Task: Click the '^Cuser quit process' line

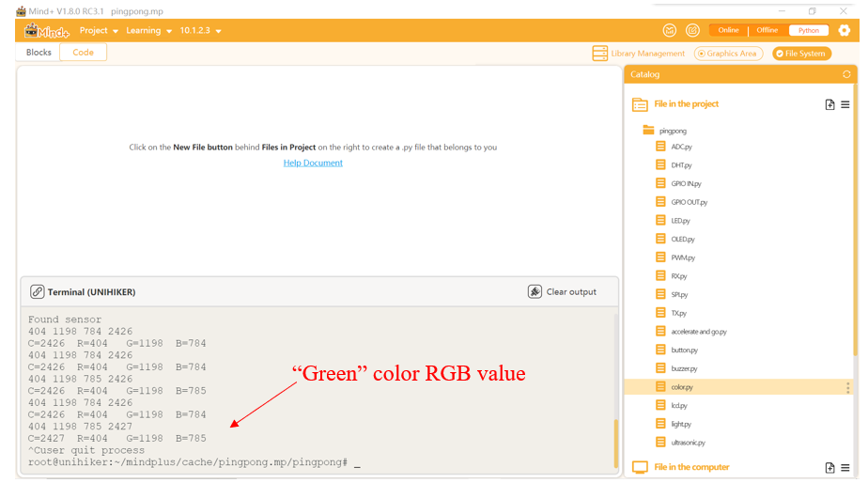Action: [x=86, y=450]
